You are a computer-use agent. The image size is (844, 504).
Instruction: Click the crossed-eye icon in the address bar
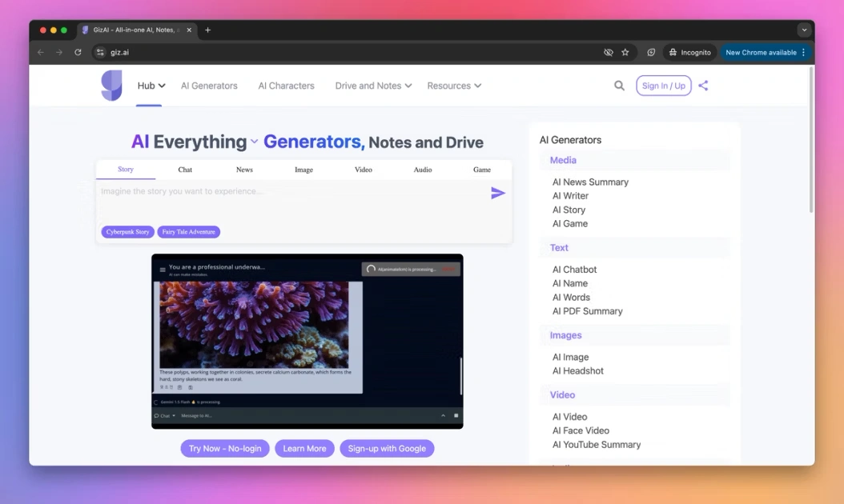pyautogui.click(x=609, y=51)
